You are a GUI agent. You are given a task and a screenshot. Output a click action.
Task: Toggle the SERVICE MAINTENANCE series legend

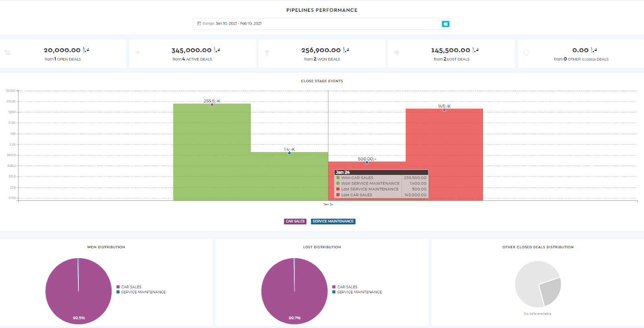tap(333, 221)
